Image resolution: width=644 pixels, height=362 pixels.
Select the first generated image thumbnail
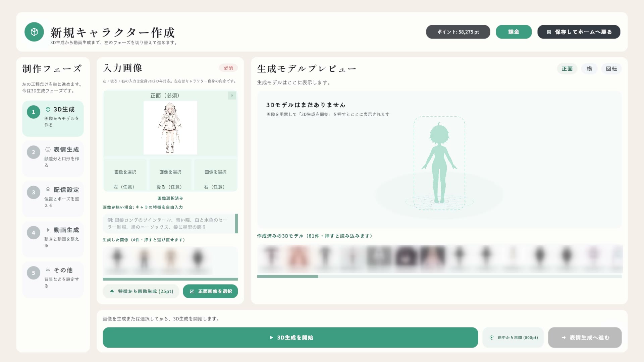click(117, 261)
